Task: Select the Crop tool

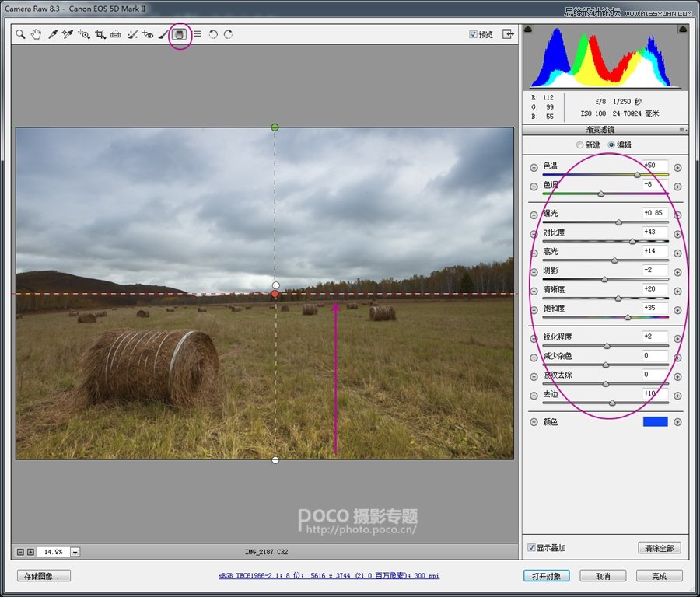Action: click(x=100, y=34)
